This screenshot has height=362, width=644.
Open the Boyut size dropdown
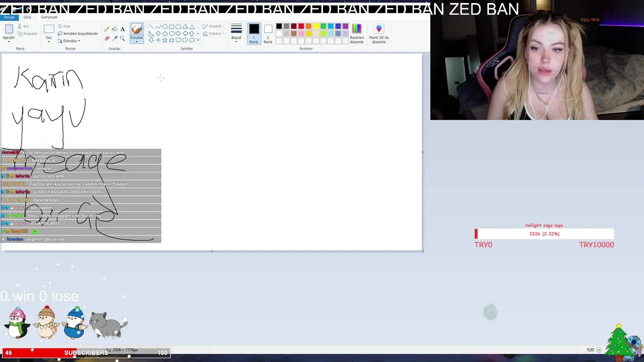pyautogui.click(x=236, y=33)
